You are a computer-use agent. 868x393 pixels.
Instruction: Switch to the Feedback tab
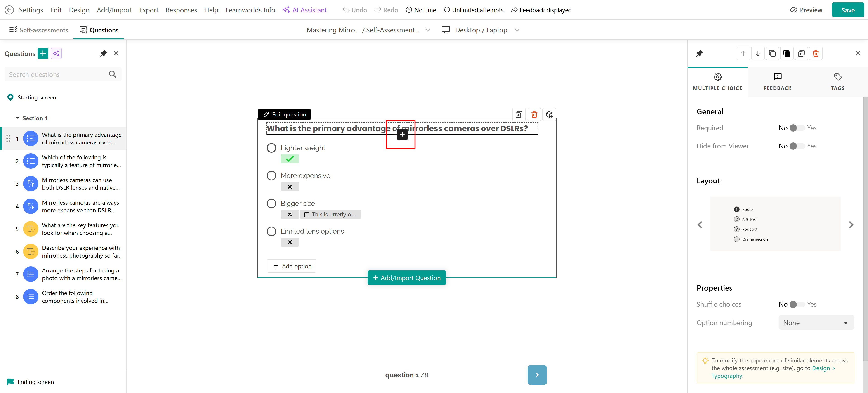[777, 82]
